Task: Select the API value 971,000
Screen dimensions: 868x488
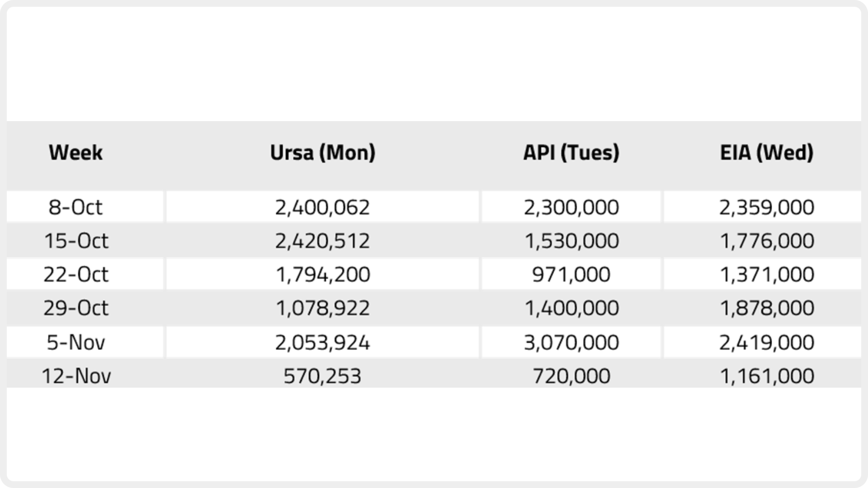Action: (571, 274)
